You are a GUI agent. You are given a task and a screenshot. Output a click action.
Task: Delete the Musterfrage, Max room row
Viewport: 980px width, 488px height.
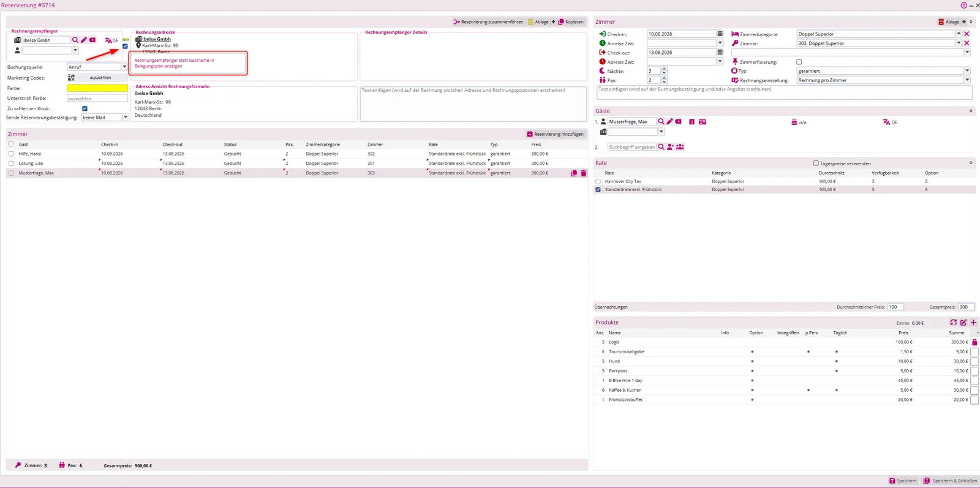584,173
